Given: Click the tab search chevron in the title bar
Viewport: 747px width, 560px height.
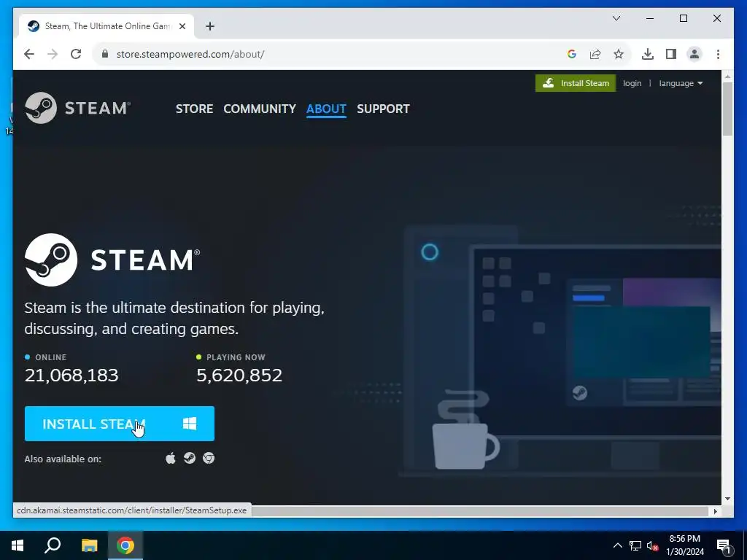Looking at the screenshot, I should click(x=616, y=18).
